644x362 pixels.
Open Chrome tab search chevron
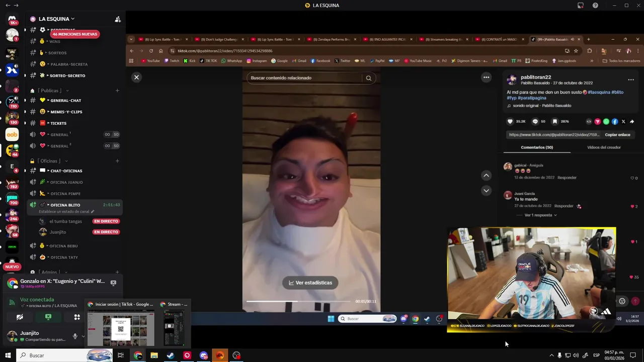131,39
